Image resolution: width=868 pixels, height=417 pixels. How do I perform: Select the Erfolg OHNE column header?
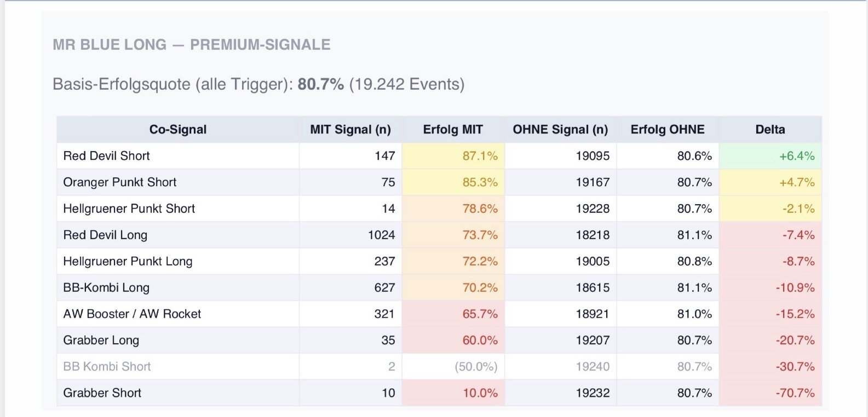(667, 130)
